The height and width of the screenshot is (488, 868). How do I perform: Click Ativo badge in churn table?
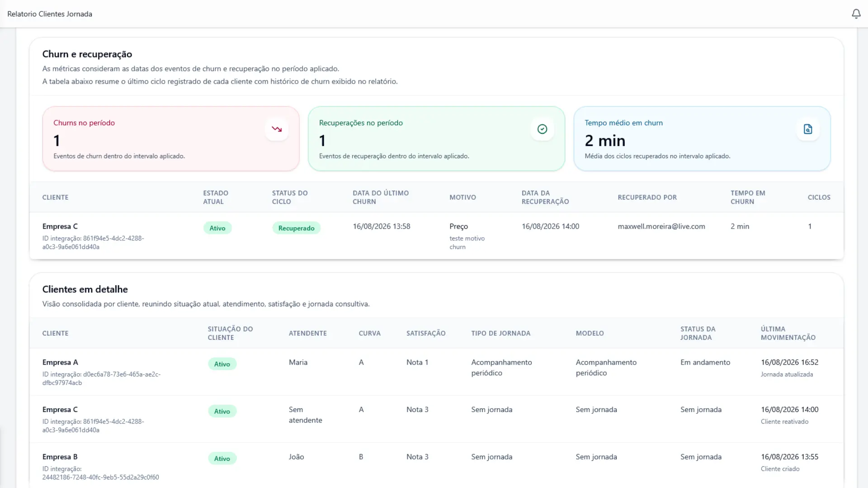point(217,228)
